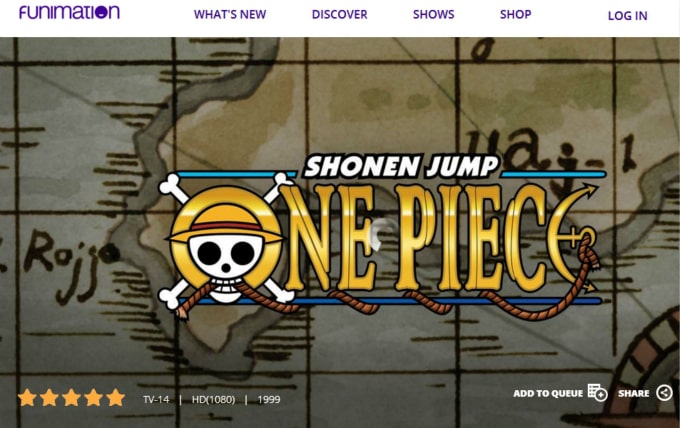Viewport: 680px width, 428px height.
Task: Rate the show one star
Action: [27, 398]
